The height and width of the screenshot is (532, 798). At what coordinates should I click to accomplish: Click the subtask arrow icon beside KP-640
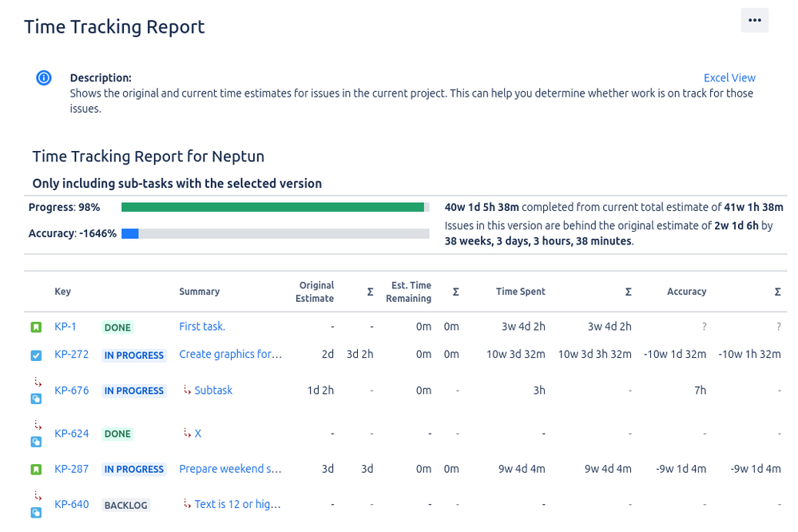click(x=35, y=496)
